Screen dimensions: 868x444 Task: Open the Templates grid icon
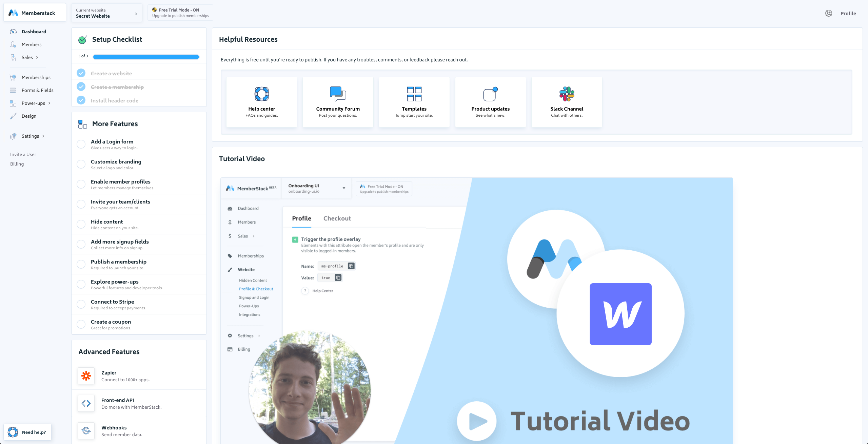click(414, 94)
